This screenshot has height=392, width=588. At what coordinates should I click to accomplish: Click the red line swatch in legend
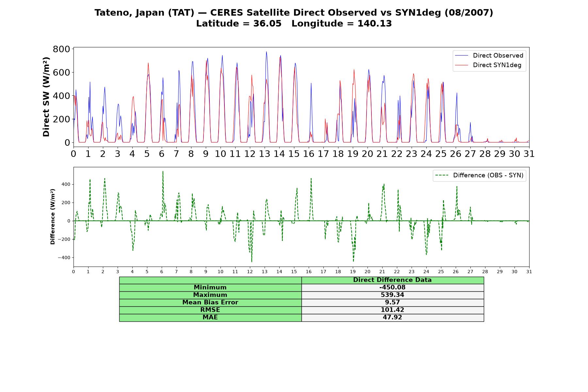pos(462,65)
